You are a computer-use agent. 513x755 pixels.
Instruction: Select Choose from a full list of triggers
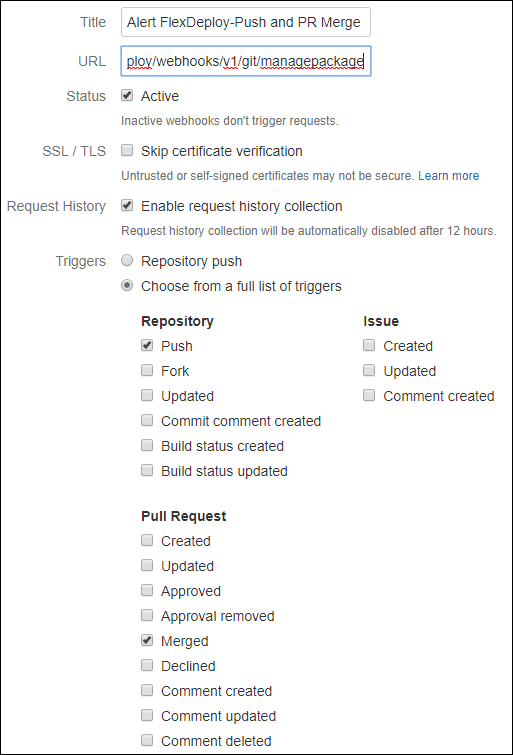127,286
